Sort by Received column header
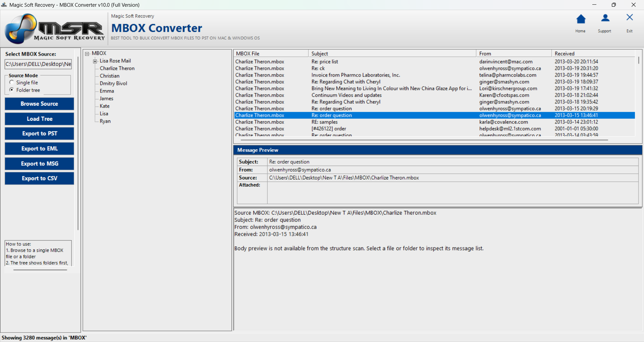 (593, 54)
